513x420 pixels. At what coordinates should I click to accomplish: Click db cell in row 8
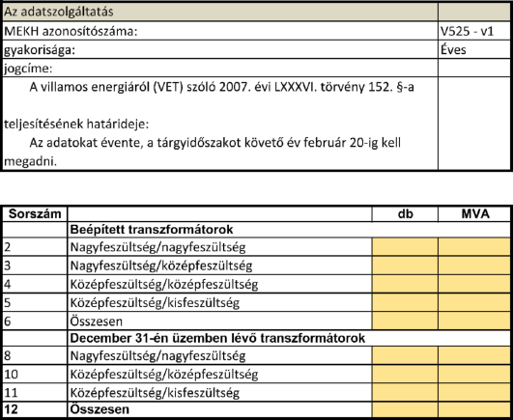tap(405, 355)
